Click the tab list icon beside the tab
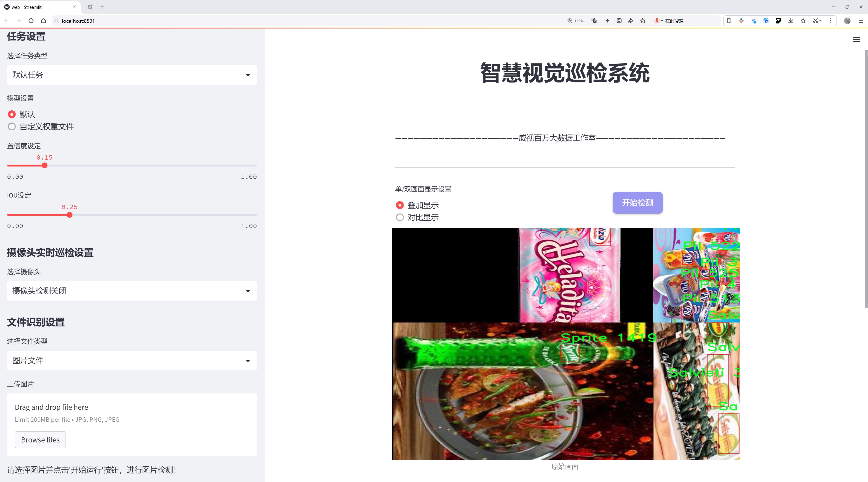Viewport: 868px width, 482px height. 90,7
